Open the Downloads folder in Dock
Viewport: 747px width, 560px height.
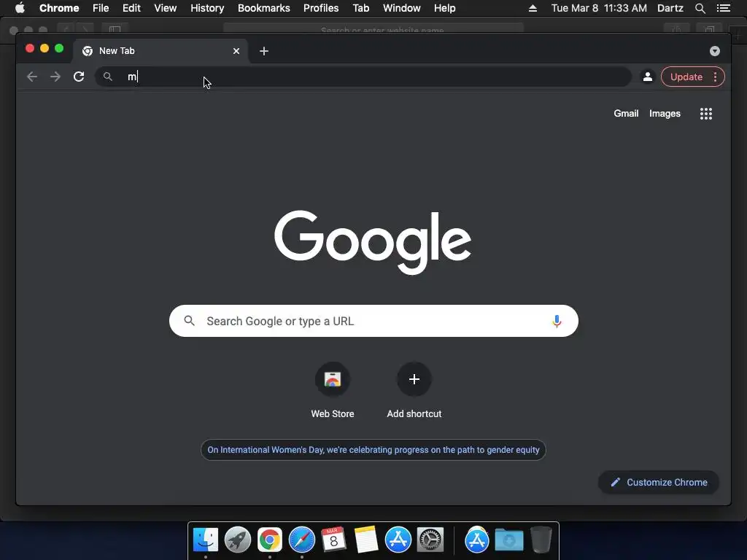point(508,540)
